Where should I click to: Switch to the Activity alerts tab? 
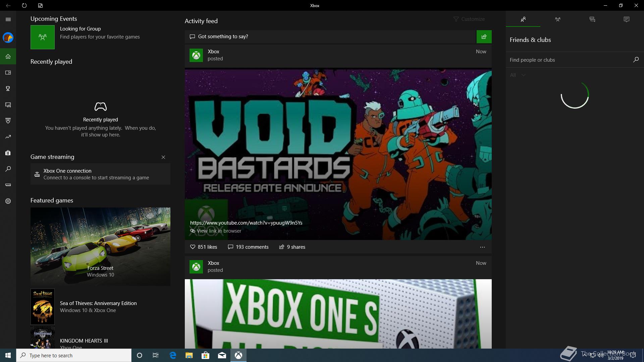coord(627,19)
